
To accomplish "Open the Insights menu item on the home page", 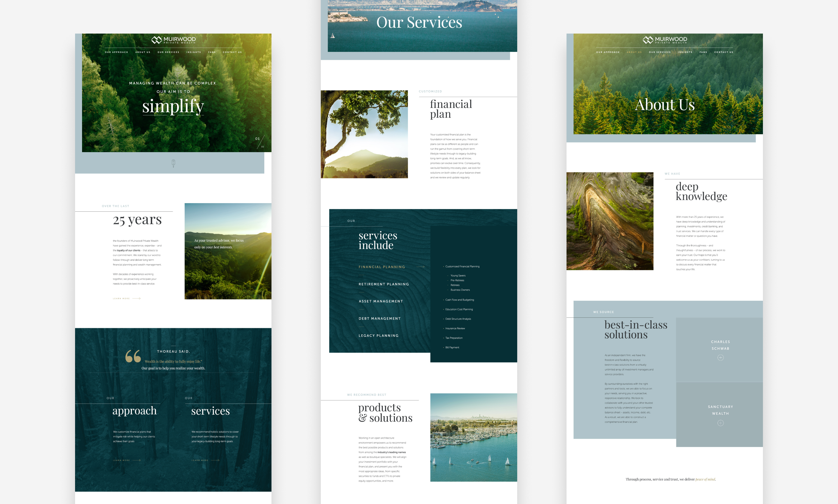I will pos(193,52).
